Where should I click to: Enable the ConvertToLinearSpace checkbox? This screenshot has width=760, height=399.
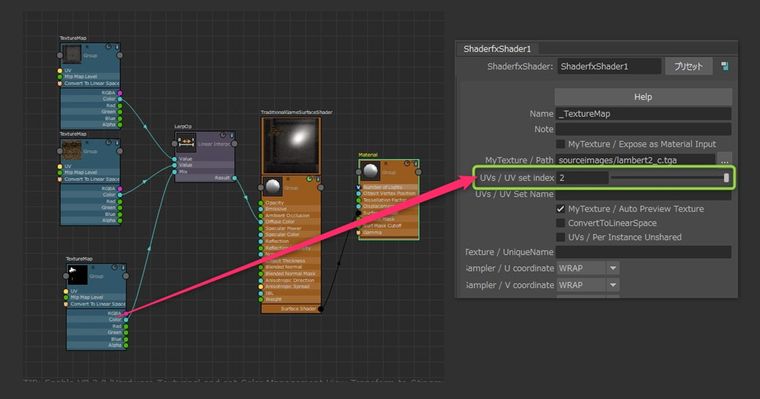(x=561, y=223)
